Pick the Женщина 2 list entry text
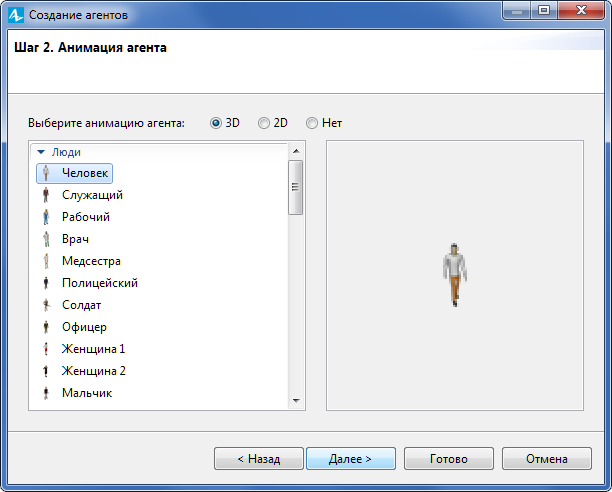Screen dimensions: 612x492 pyautogui.click(x=94, y=371)
